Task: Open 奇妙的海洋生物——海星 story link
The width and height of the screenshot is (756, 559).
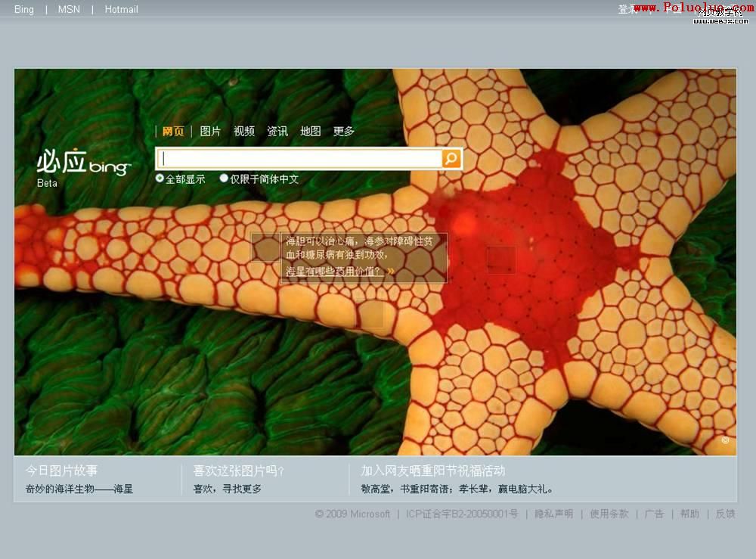Action: pos(79,489)
